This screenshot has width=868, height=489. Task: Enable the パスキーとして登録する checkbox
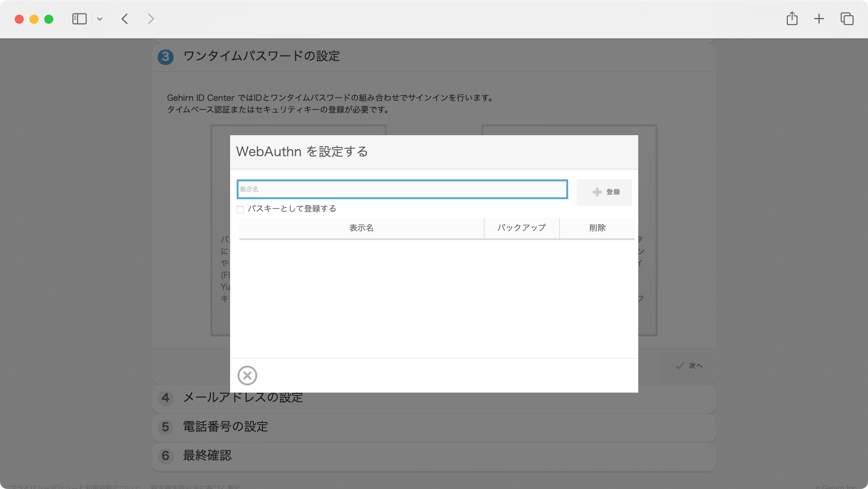click(240, 209)
